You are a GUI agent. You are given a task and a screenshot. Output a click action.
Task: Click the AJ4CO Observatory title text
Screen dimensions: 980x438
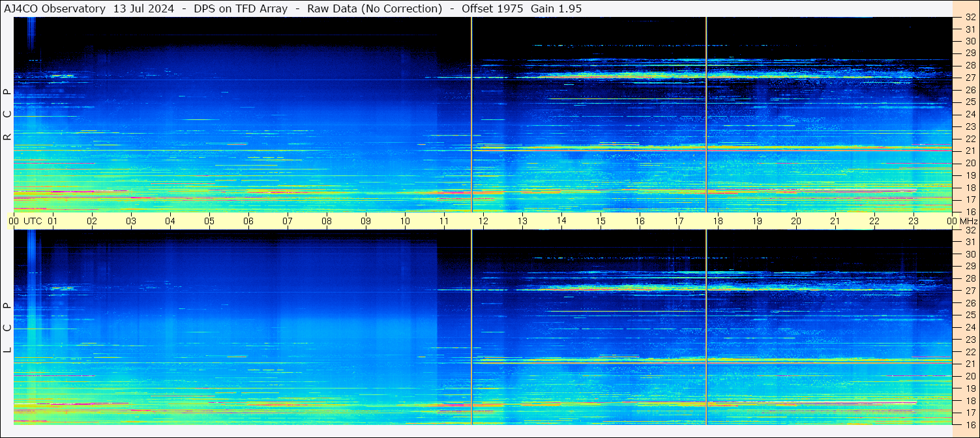click(55, 8)
